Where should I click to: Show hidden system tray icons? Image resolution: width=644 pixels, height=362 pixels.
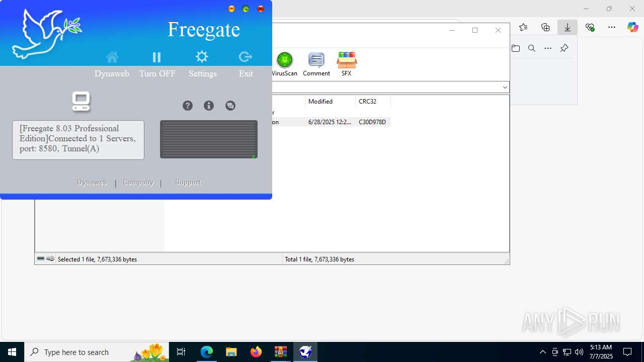[542, 352]
